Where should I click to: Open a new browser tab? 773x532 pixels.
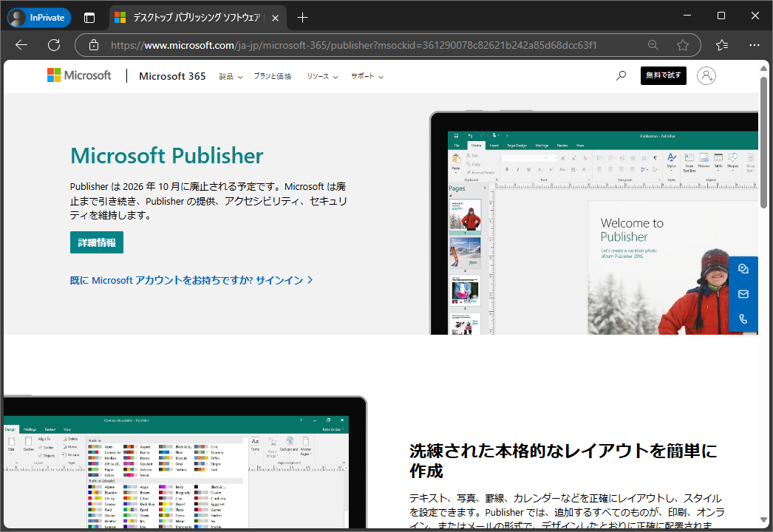(x=303, y=18)
